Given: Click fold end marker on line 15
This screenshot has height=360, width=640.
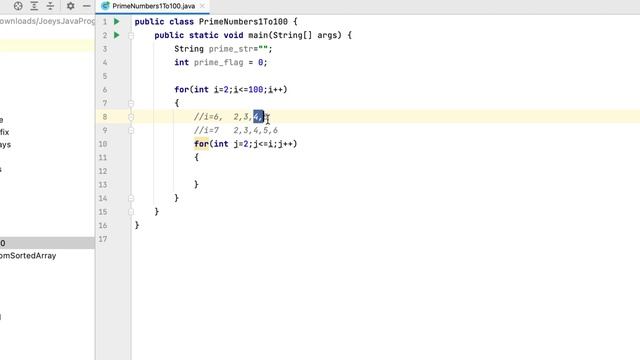Looking at the screenshot, I should [x=131, y=212].
